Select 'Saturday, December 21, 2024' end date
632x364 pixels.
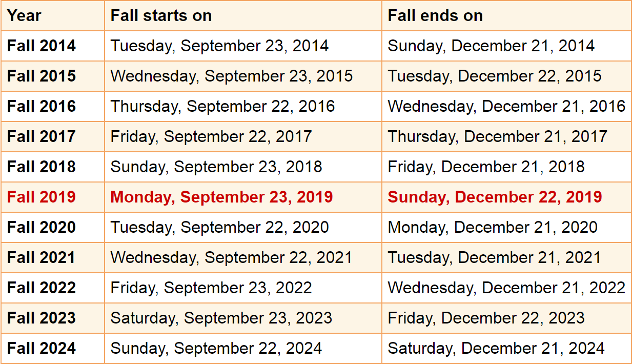(x=496, y=348)
